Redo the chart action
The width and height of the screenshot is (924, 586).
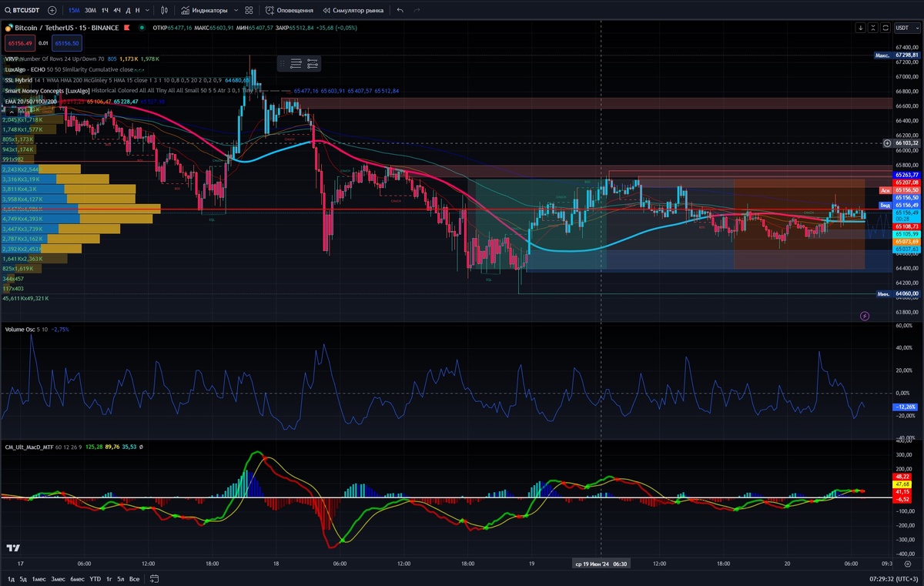417,10
